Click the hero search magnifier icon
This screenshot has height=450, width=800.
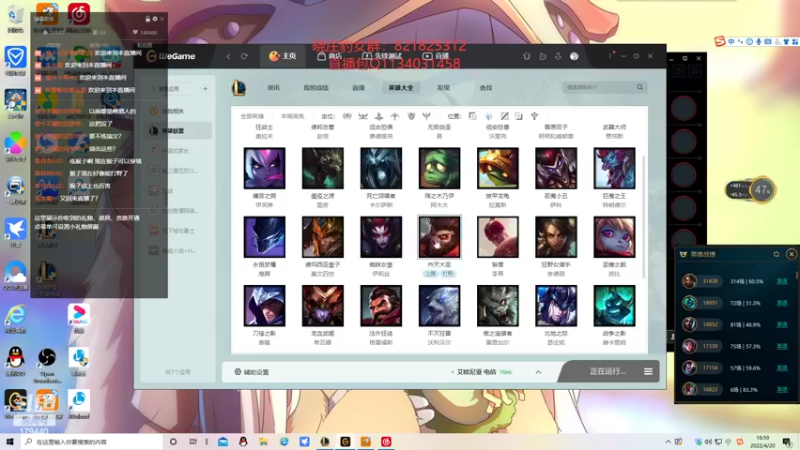(640, 87)
